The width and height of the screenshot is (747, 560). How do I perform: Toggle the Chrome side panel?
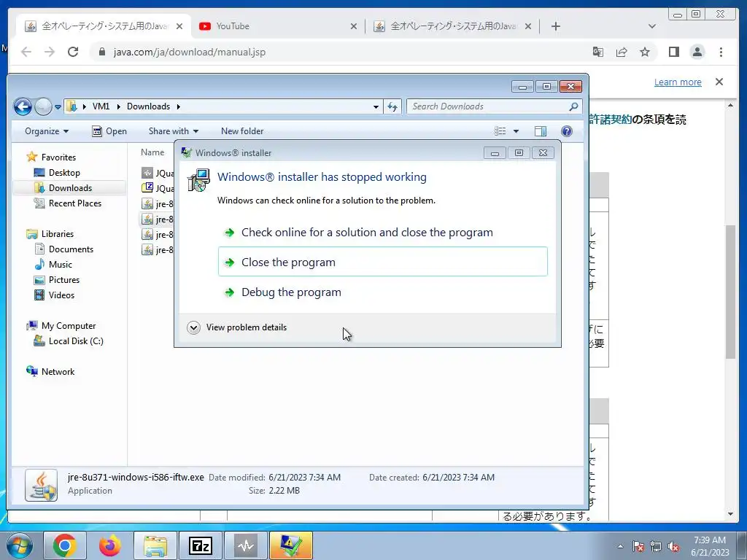pos(673,52)
